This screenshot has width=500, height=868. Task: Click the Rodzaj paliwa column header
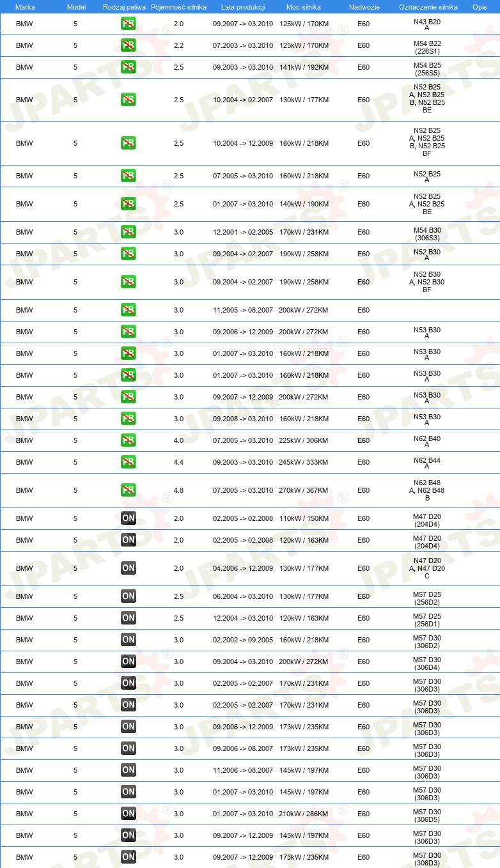pyautogui.click(x=124, y=6)
